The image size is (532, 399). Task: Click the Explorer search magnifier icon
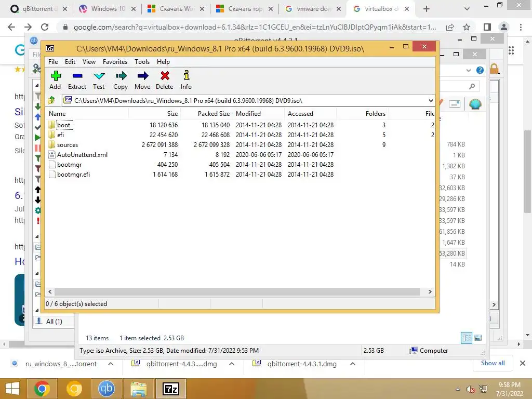pyautogui.click(x=472, y=87)
